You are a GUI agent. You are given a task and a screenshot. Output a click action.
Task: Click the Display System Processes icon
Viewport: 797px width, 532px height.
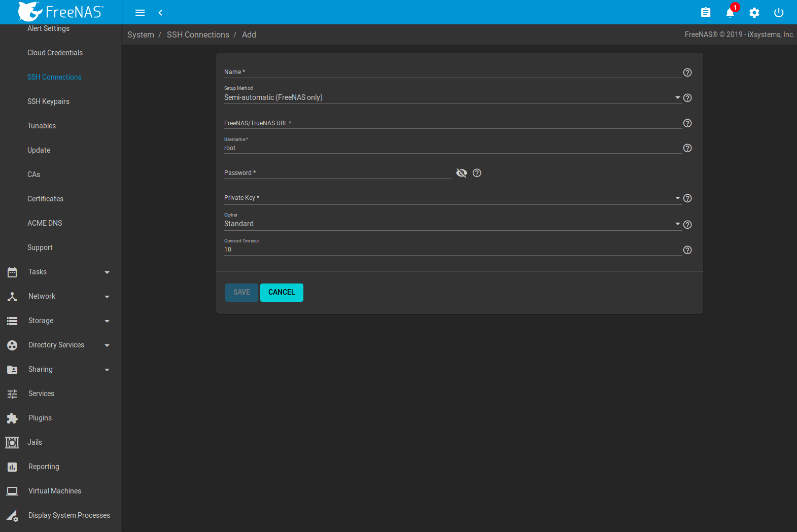click(x=12, y=516)
